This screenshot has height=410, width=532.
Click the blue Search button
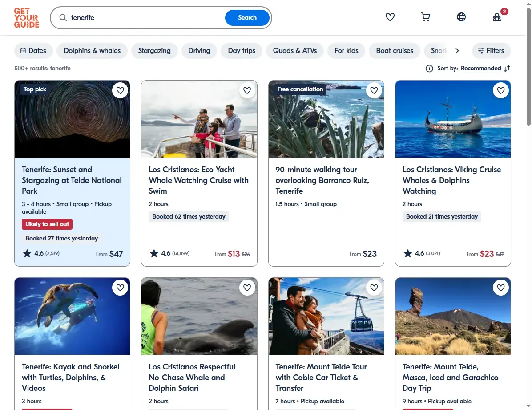(247, 18)
